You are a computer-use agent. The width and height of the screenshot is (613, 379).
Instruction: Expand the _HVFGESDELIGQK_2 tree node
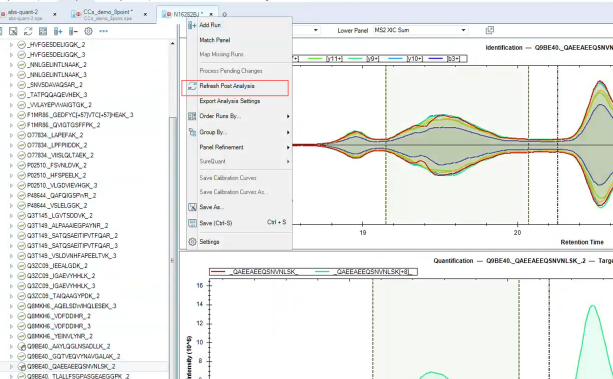pos(11,45)
